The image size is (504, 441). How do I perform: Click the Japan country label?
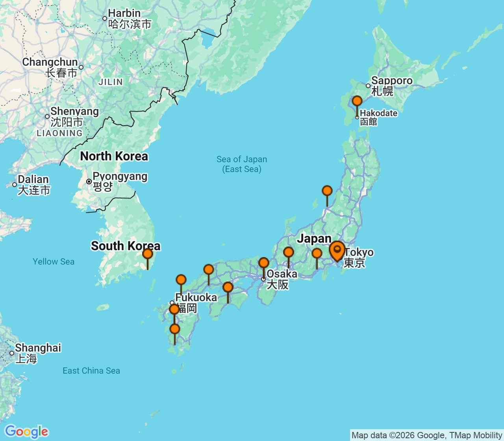[314, 239]
